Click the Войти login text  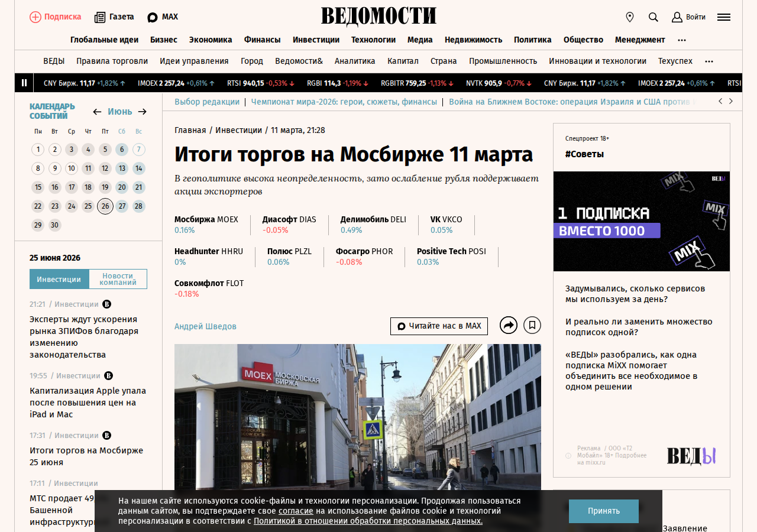point(695,17)
